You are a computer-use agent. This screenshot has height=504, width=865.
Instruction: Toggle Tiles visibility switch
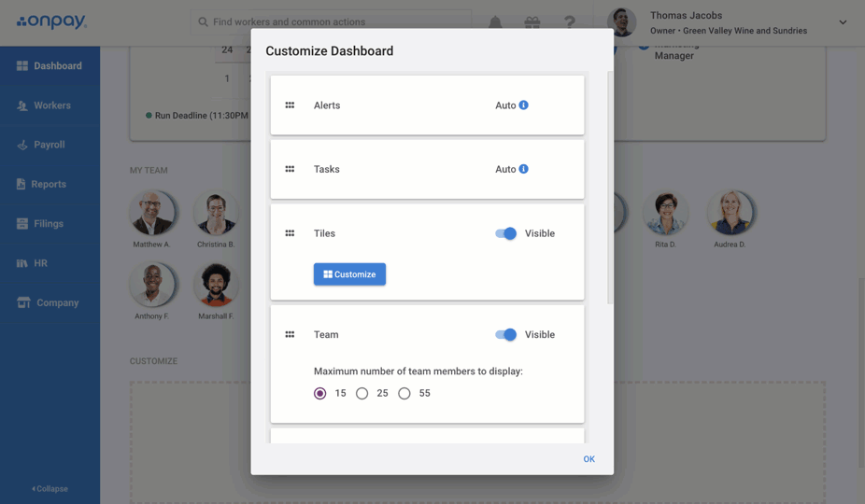coord(506,233)
